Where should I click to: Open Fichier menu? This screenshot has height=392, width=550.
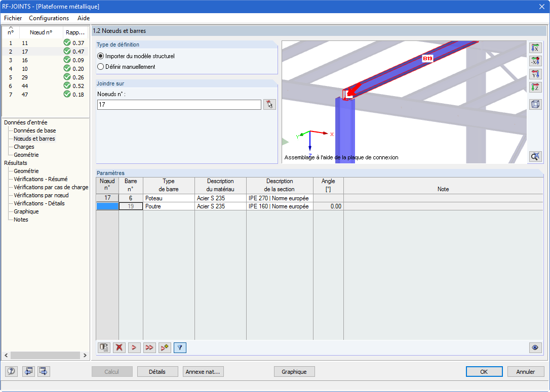point(13,18)
